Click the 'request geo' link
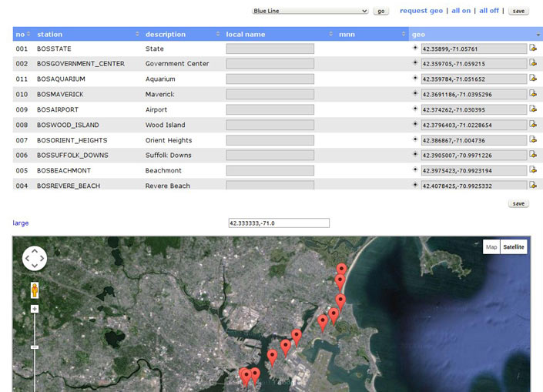 point(421,11)
